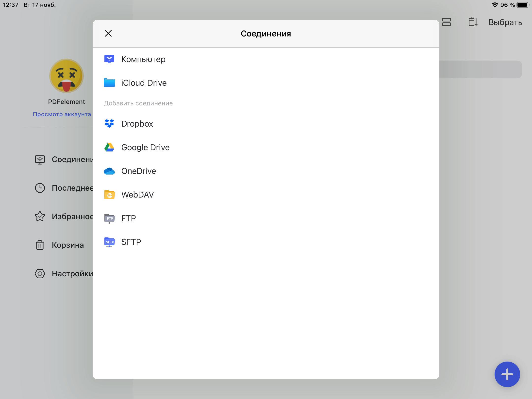This screenshot has width=532, height=399.
Task: Add a Dropbox connection
Action: pos(137,124)
